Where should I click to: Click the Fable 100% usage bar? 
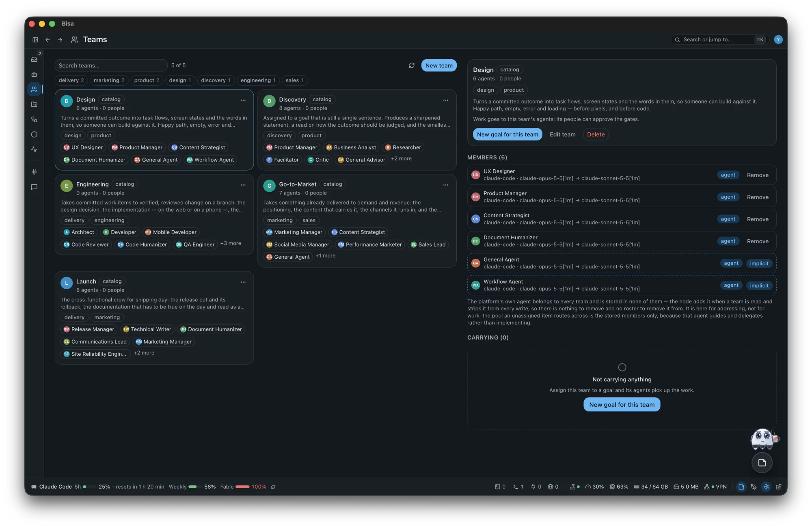pyautogui.click(x=243, y=487)
